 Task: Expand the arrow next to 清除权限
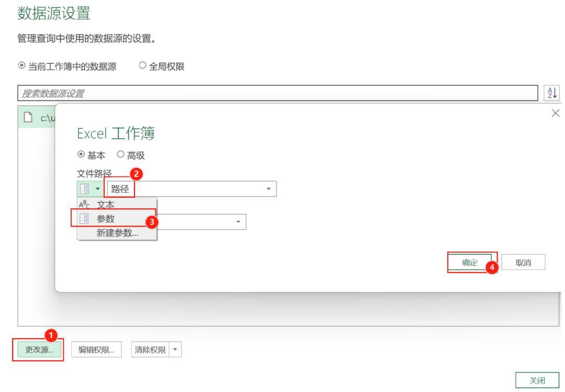[x=175, y=350]
